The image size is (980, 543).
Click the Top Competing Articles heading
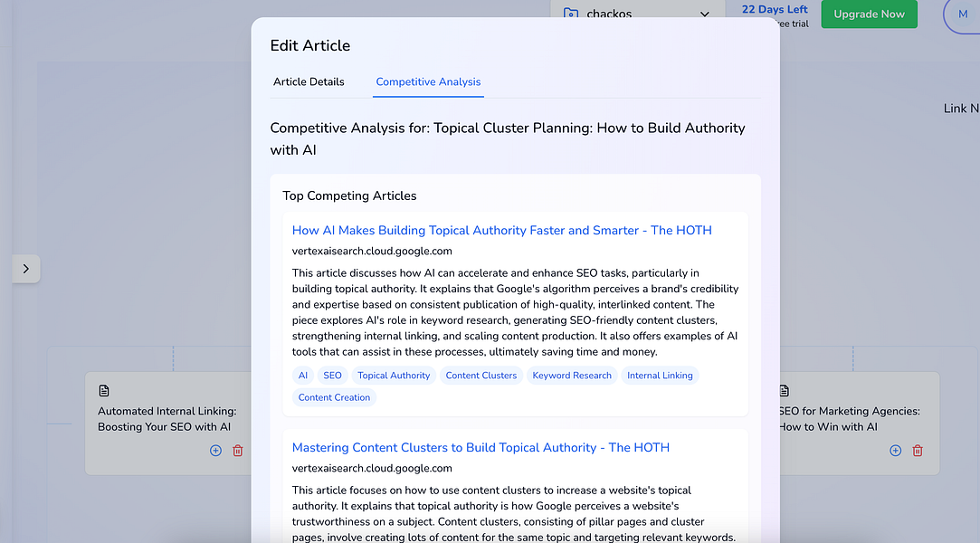pyautogui.click(x=349, y=195)
